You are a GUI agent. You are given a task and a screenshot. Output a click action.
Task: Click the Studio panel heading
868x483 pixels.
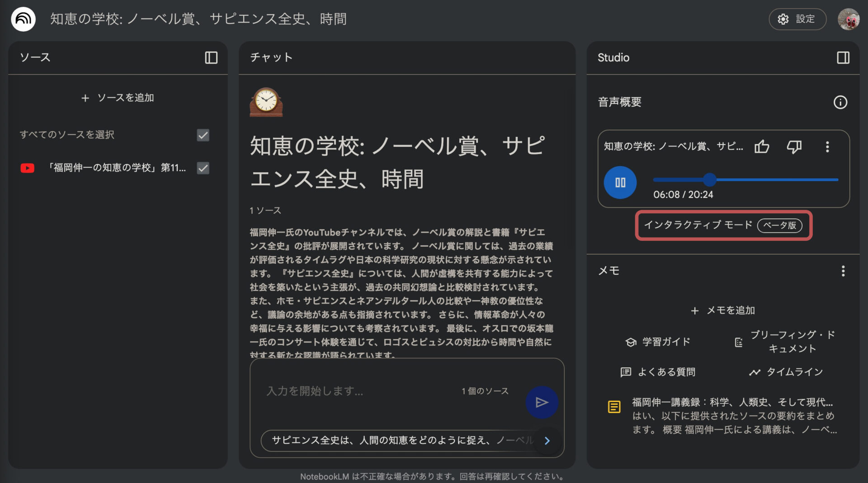pos(613,57)
